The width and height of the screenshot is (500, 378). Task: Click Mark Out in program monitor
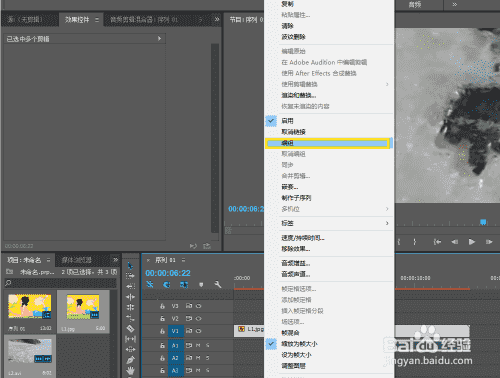pos(415,242)
